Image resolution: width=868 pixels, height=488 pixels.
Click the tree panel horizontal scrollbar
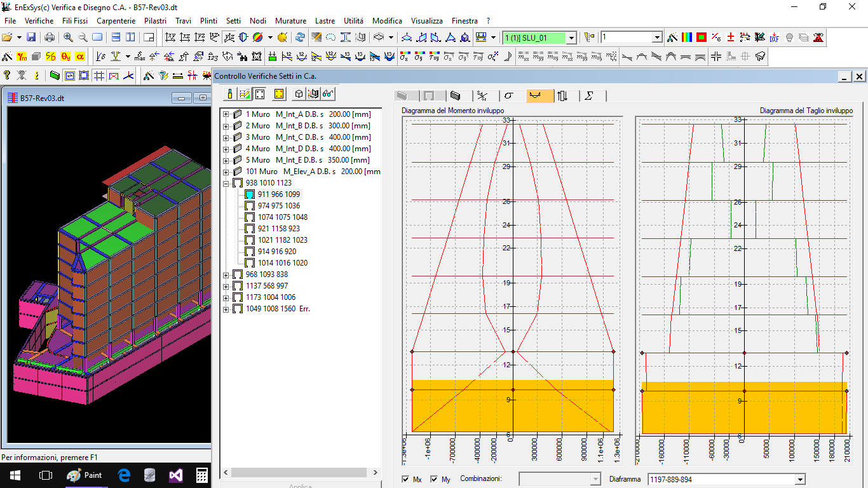tap(299, 473)
